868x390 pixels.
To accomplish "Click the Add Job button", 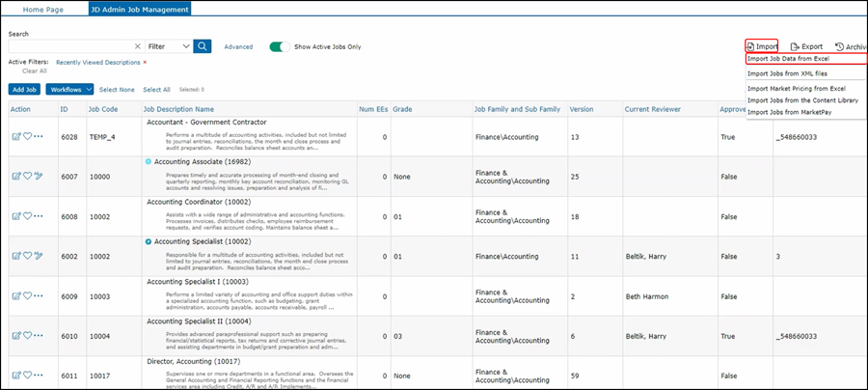I will [x=24, y=89].
